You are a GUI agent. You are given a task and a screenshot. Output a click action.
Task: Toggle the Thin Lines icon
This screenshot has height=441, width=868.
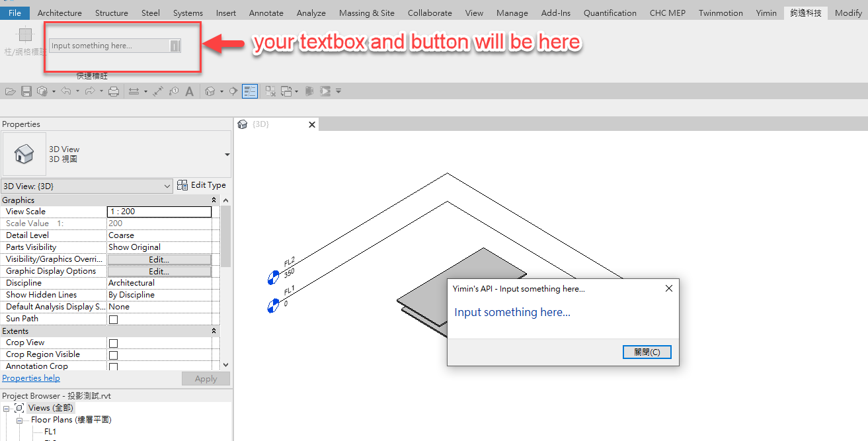tap(250, 91)
